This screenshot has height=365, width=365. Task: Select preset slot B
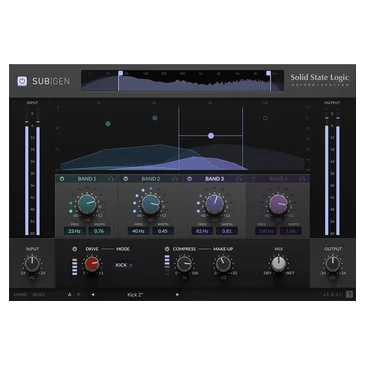click(79, 295)
